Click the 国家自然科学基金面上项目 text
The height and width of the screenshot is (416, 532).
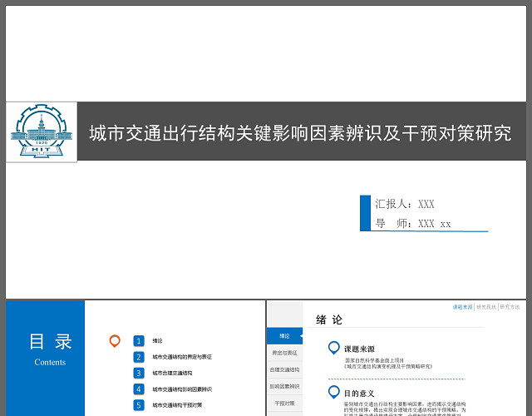click(375, 360)
